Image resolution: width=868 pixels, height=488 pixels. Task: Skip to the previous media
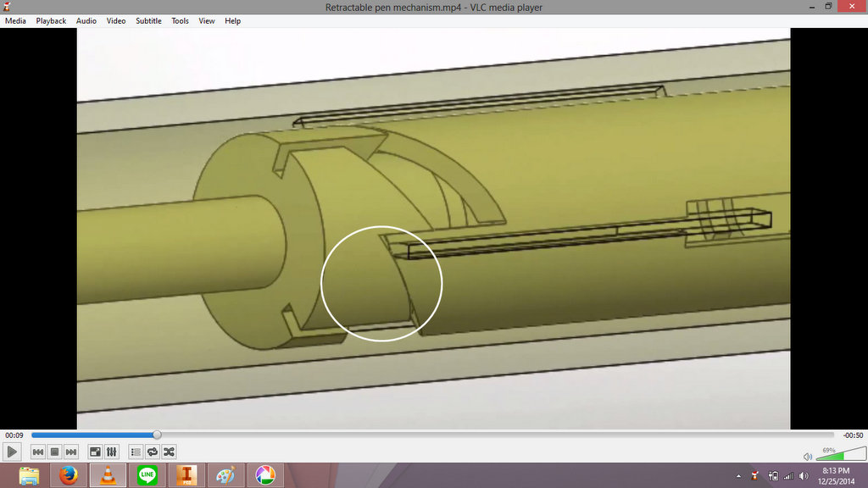[37, 452]
